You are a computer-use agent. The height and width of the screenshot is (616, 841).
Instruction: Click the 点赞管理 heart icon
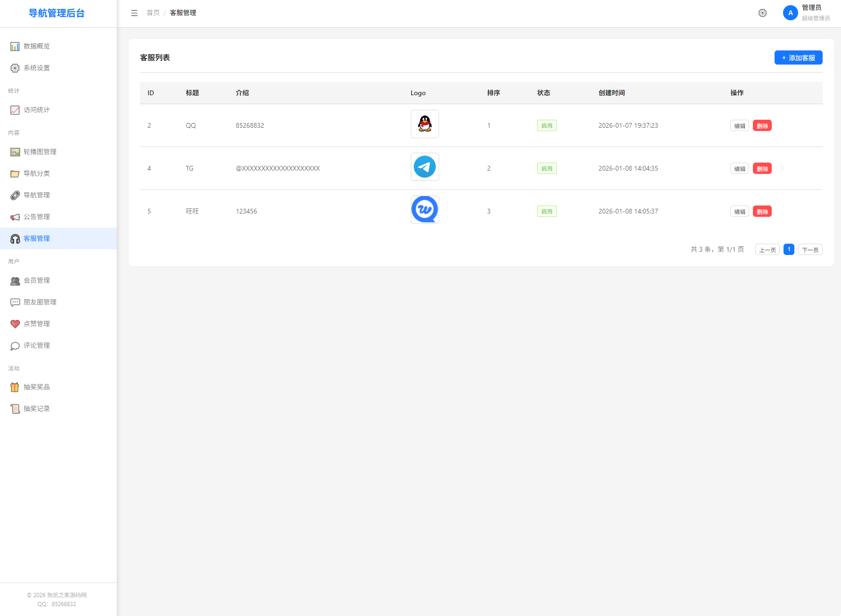pos(15,324)
